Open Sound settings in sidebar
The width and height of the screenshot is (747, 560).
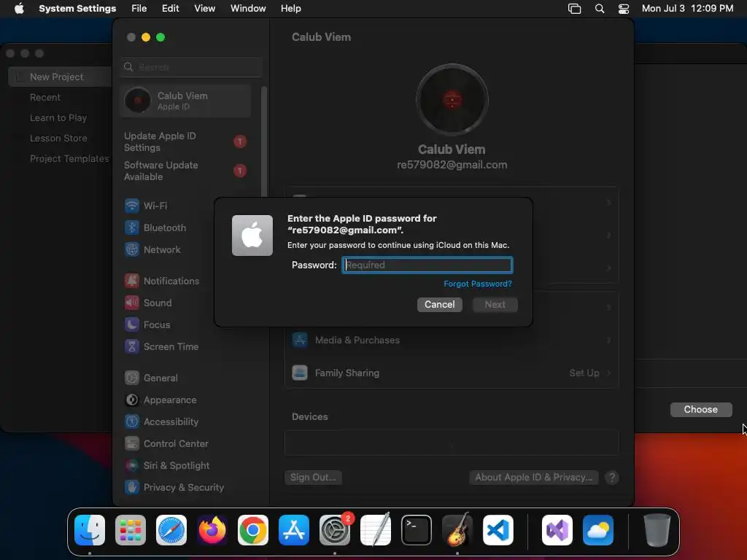pos(148,303)
